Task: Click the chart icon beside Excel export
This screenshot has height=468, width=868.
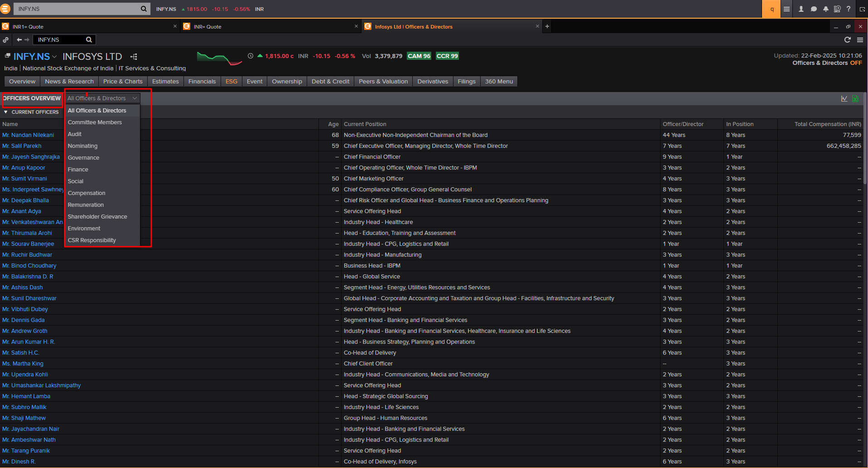Action: [x=844, y=98]
